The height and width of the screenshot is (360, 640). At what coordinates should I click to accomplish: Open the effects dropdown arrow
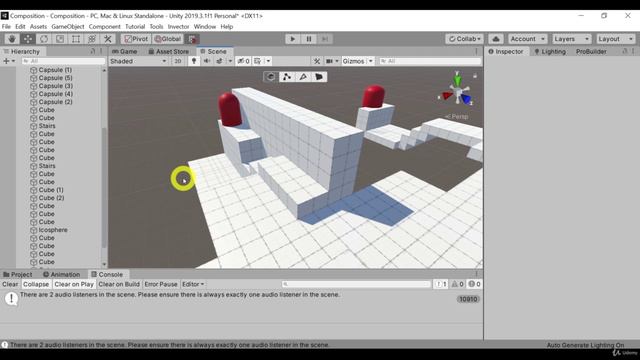pos(230,61)
